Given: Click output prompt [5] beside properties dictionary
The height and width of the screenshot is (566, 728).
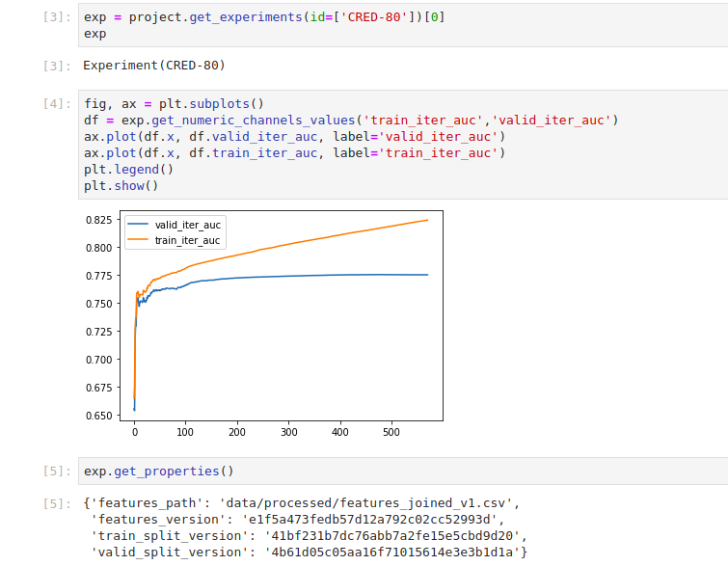Looking at the screenshot, I should pyautogui.click(x=57, y=503).
